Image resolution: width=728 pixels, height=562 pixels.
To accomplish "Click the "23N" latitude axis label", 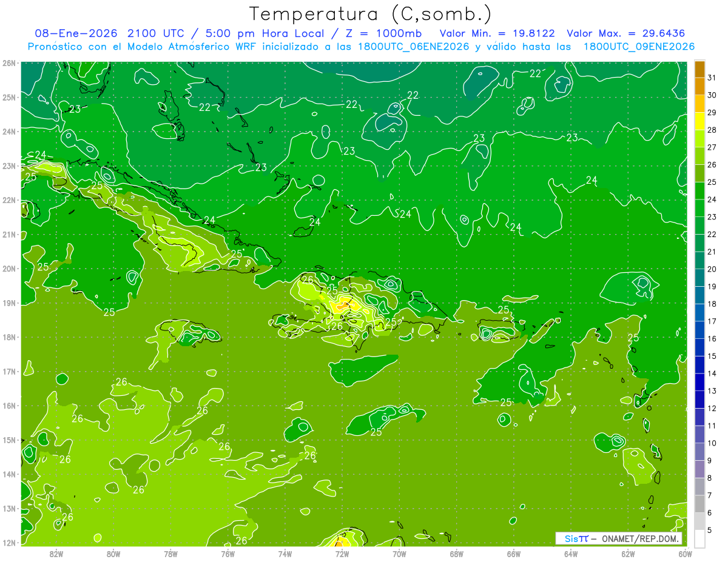I will click(x=8, y=166).
